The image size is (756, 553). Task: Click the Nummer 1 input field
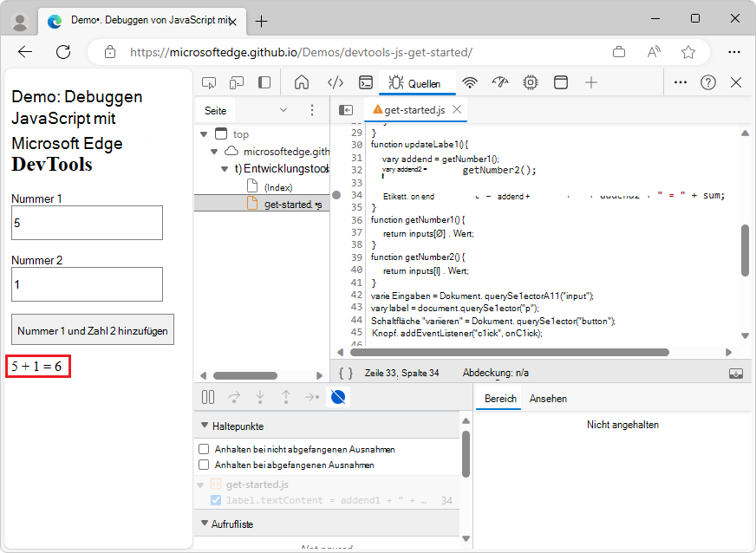pyautogui.click(x=87, y=223)
